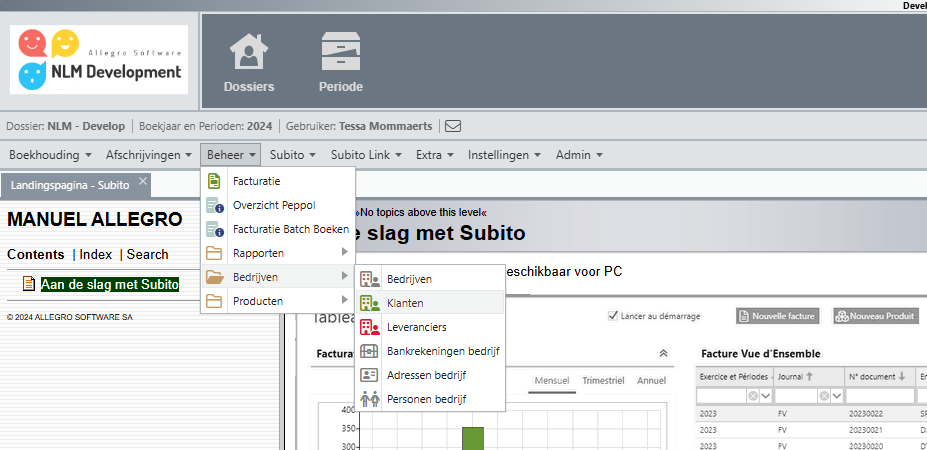Screen dimensions: 927x450
Task: Open the Instellingen dropdown menu
Action: click(x=504, y=155)
